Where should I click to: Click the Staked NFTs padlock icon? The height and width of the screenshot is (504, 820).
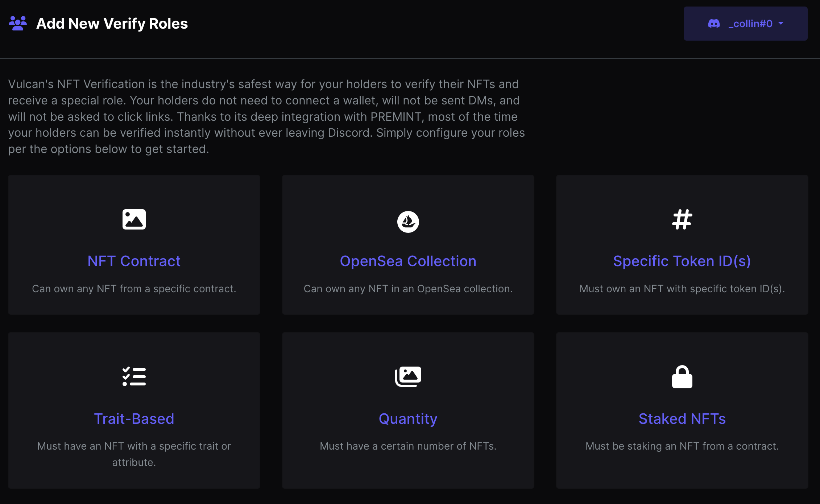682,377
